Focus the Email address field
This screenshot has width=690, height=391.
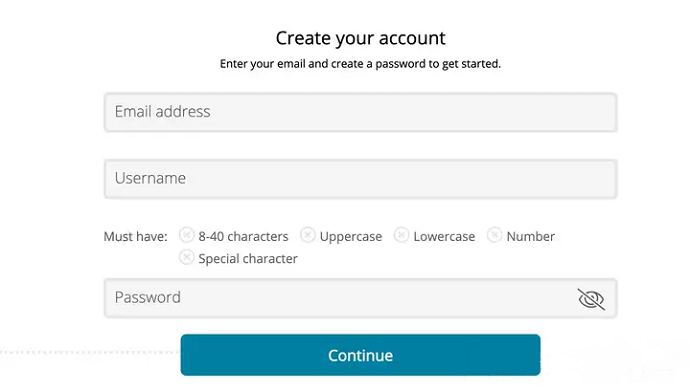360,112
